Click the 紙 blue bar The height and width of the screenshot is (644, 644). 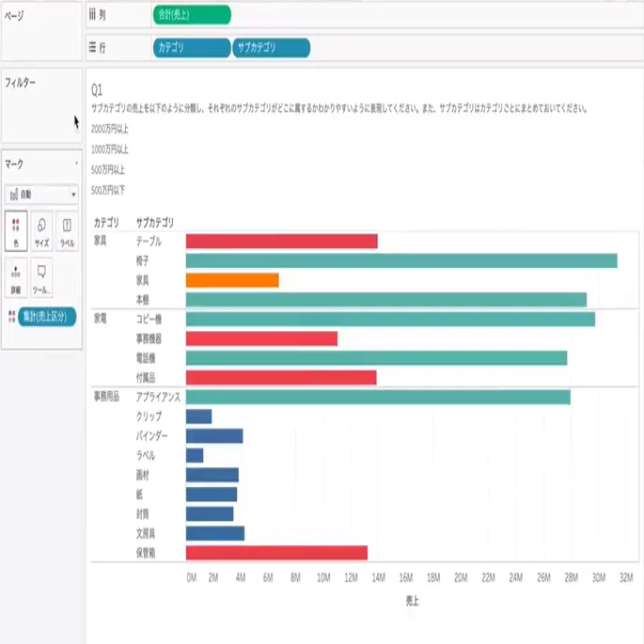click(x=212, y=495)
